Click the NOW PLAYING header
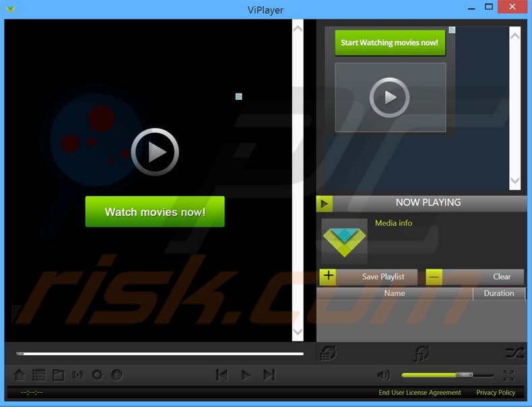The image size is (532, 407). point(428,202)
